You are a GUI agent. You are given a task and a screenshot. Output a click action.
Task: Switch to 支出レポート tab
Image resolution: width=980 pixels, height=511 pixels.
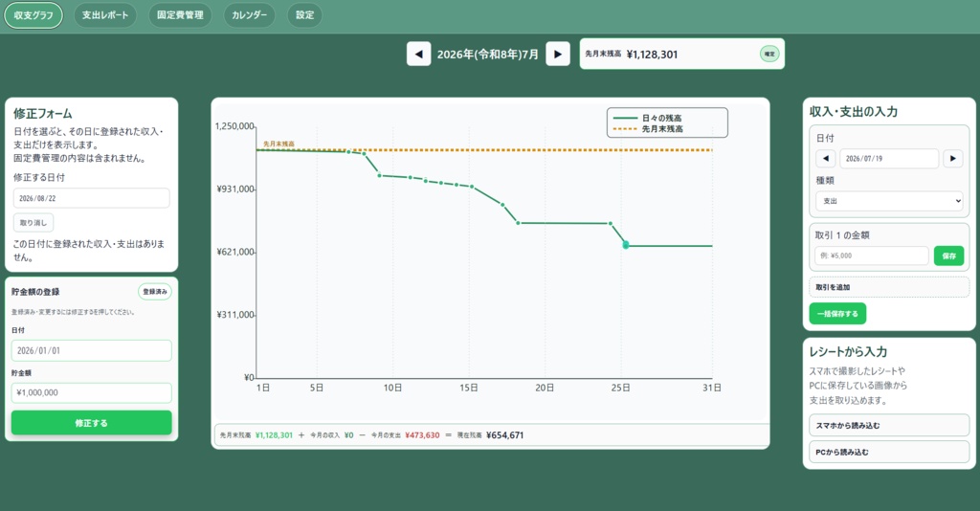105,15
